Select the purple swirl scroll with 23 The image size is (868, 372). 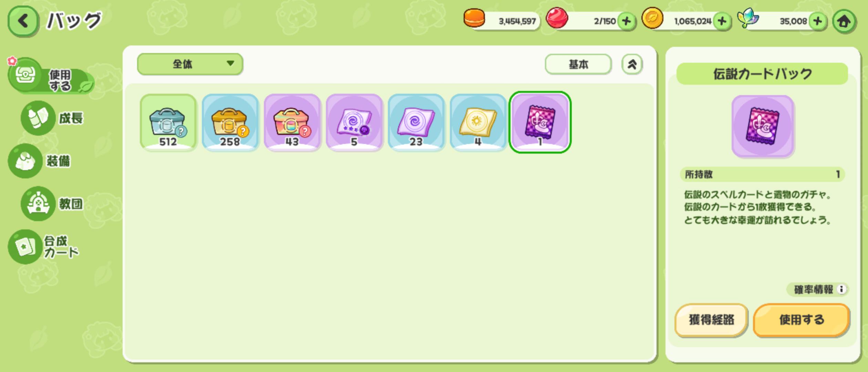[416, 122]
